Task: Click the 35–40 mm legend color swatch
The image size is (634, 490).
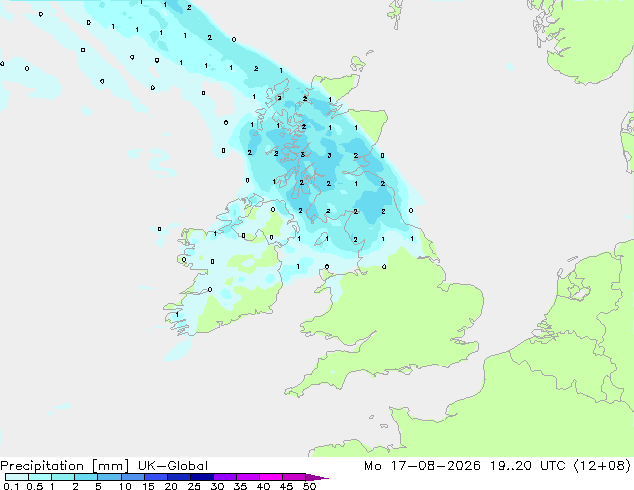Action: 247,477
